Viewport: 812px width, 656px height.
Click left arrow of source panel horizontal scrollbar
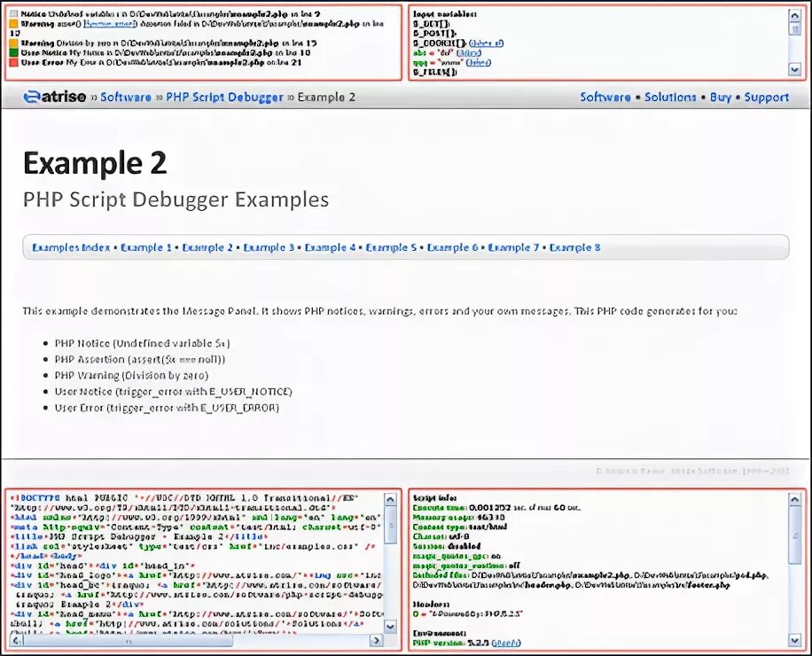[17, 640]
